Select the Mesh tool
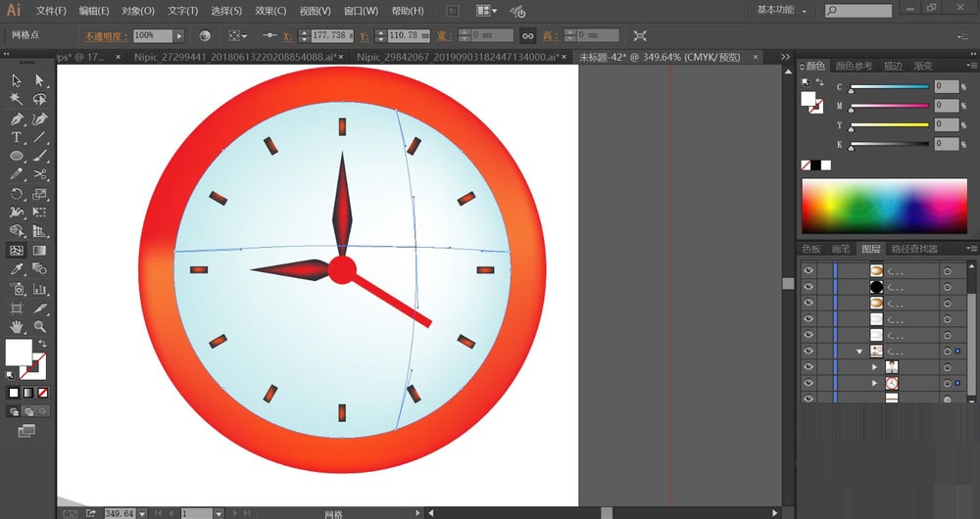 (x=17, y=251)
